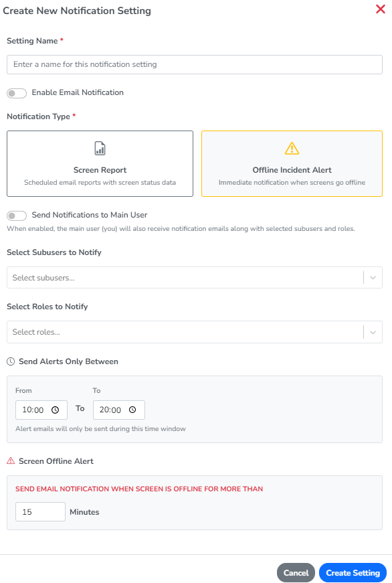392x583 pixels.
Task: Click the Enable Email Notification label
Action: tap(78, 92)
